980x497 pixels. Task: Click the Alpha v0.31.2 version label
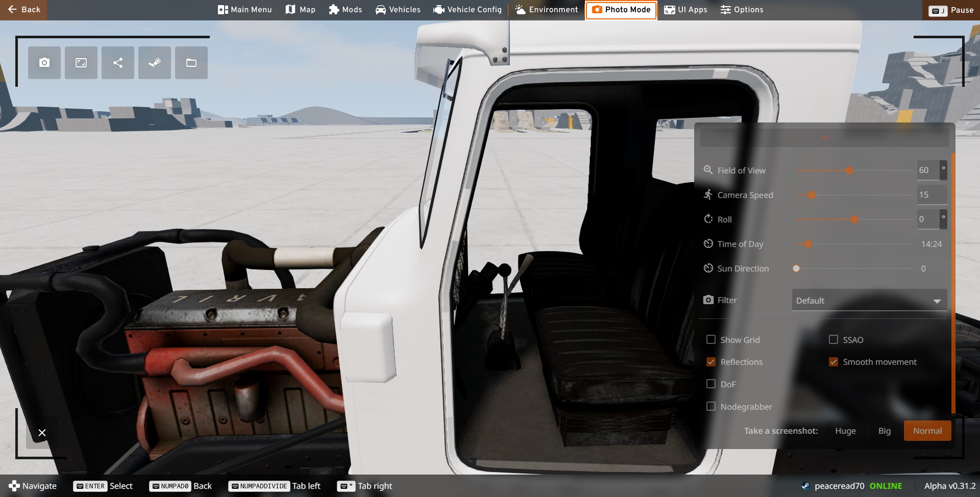950,486
